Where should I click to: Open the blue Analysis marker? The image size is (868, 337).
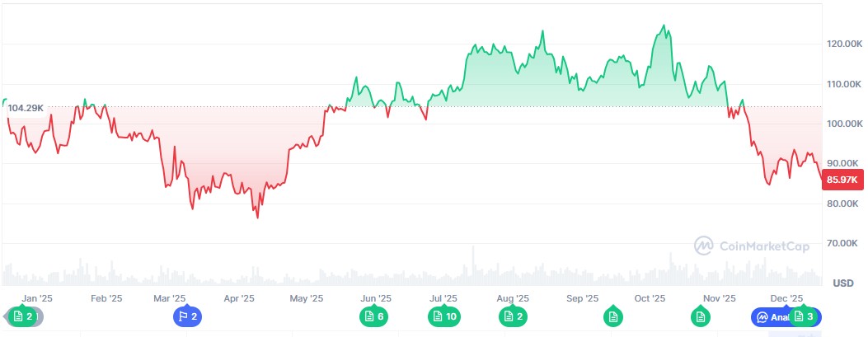click(768, 316)
